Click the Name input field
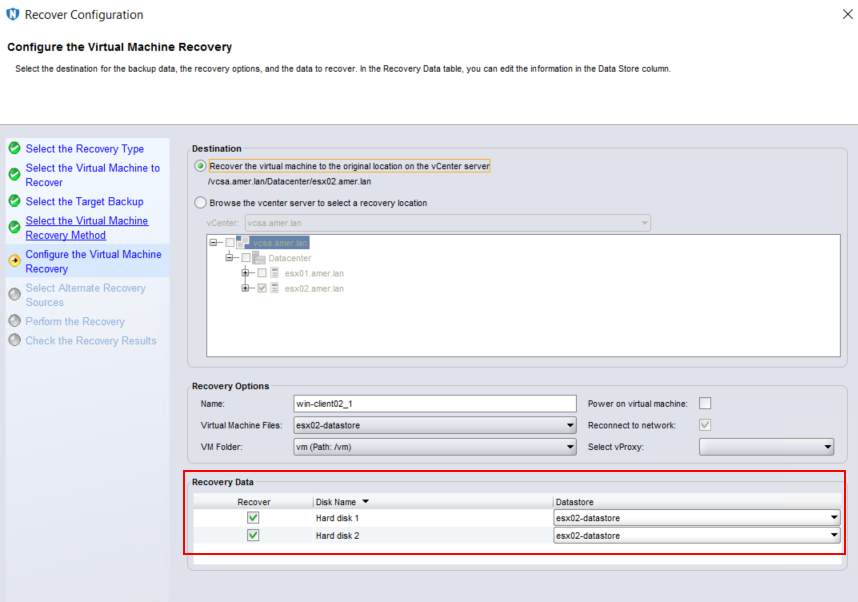 coord(434,404)
